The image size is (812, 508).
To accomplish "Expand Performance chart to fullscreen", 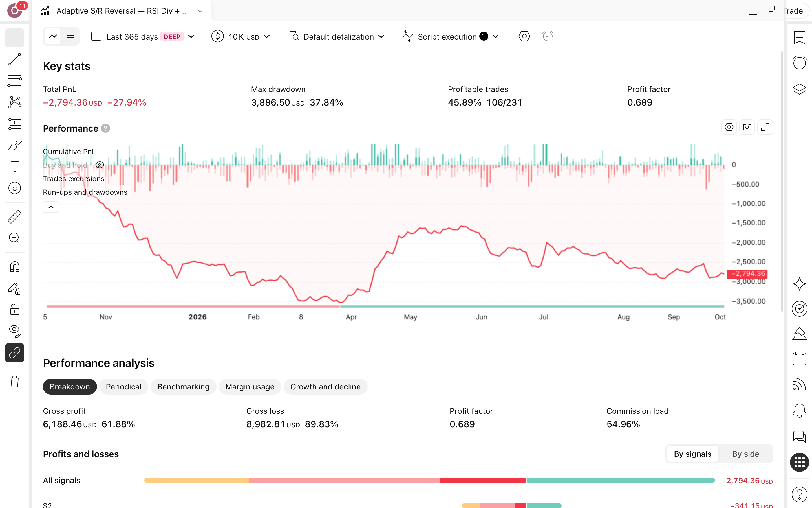I will click(x=765, y=127).
